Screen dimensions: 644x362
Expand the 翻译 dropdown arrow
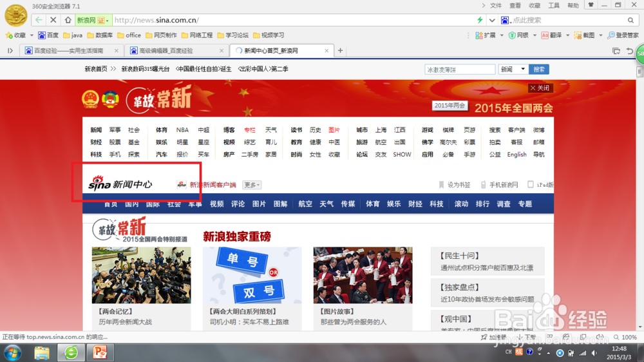tap(567, 35)
